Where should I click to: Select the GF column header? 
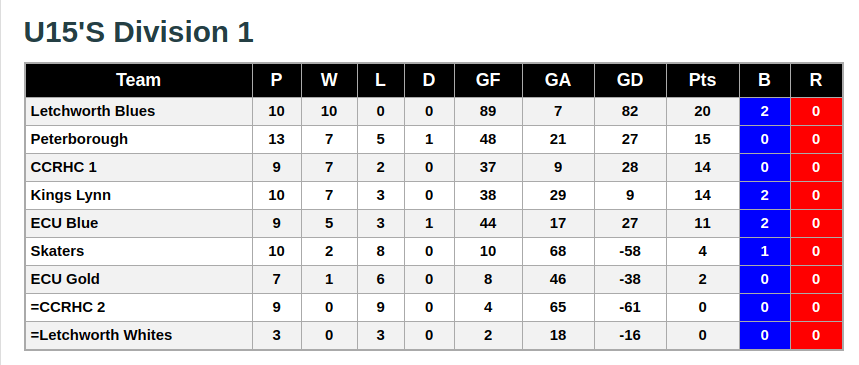pyautogui.click(x=488, y=80)
